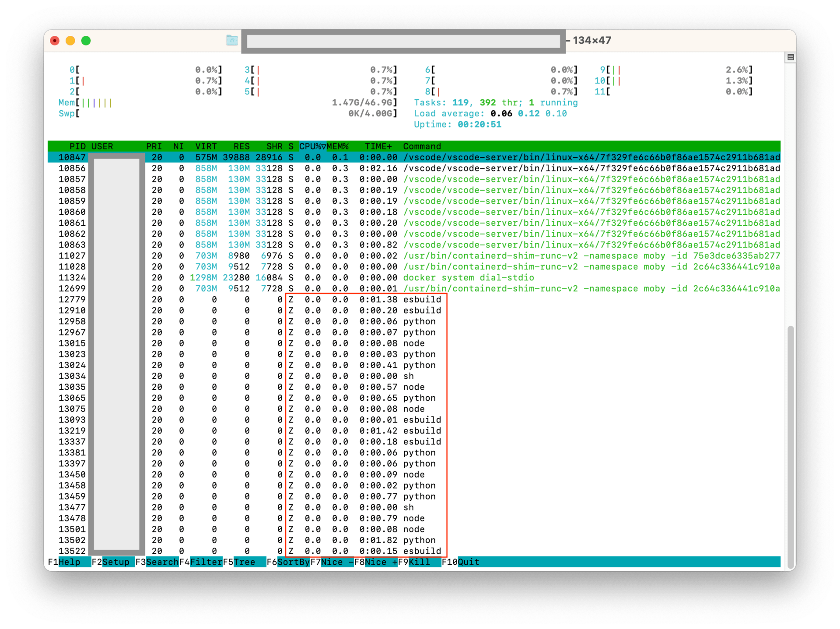Activate F3 Search in the bottom bar

click(x=162, y=562)
